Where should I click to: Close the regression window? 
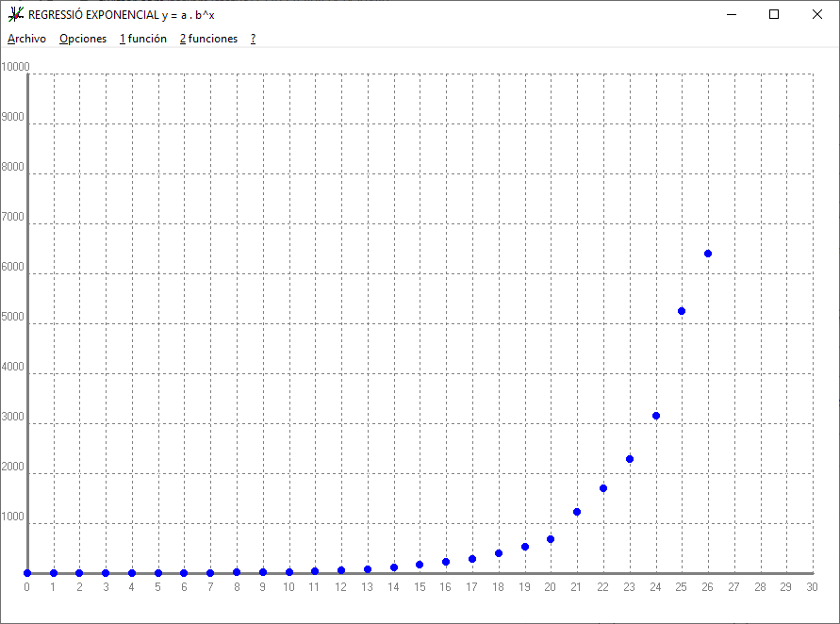[817, 14]
